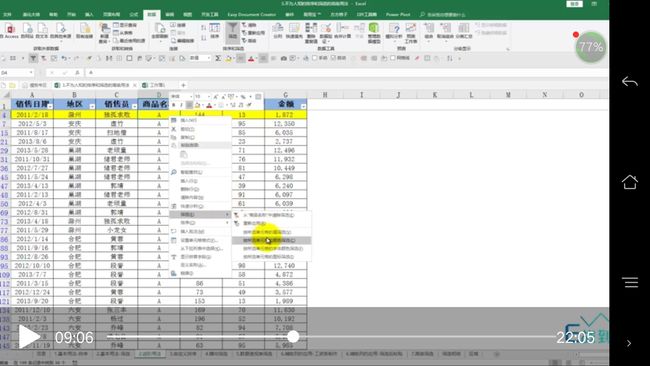Click Bold in the floating mini toolbar
The height and width of the screenshot is (366, 650).
click(x=174, y=105)
